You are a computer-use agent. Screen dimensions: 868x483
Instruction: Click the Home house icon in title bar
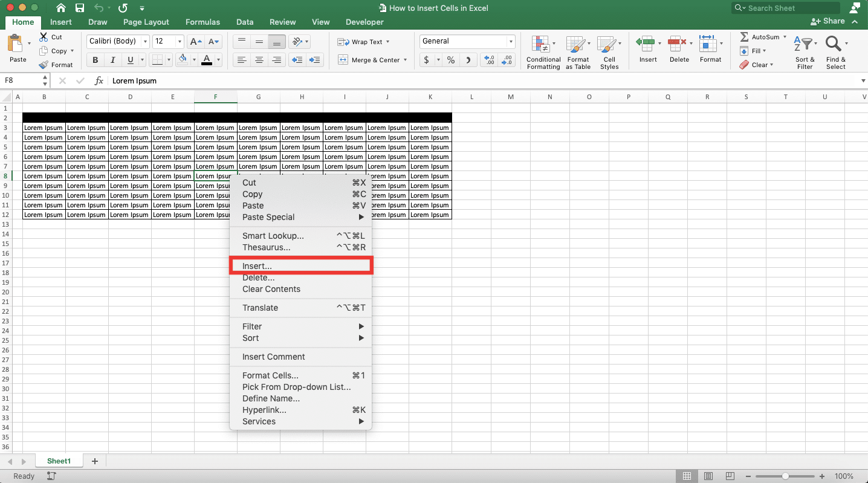pyautogui.click(x=60, y=8)
